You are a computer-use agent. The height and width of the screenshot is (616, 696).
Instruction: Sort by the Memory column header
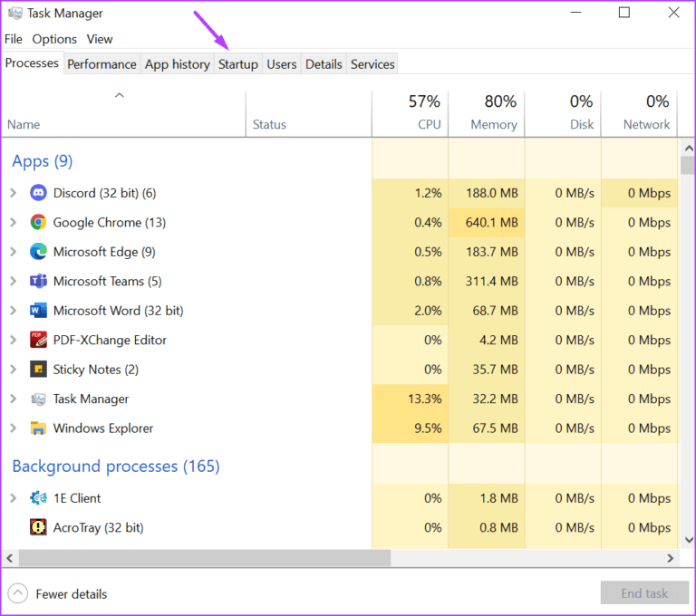[486, 114]
